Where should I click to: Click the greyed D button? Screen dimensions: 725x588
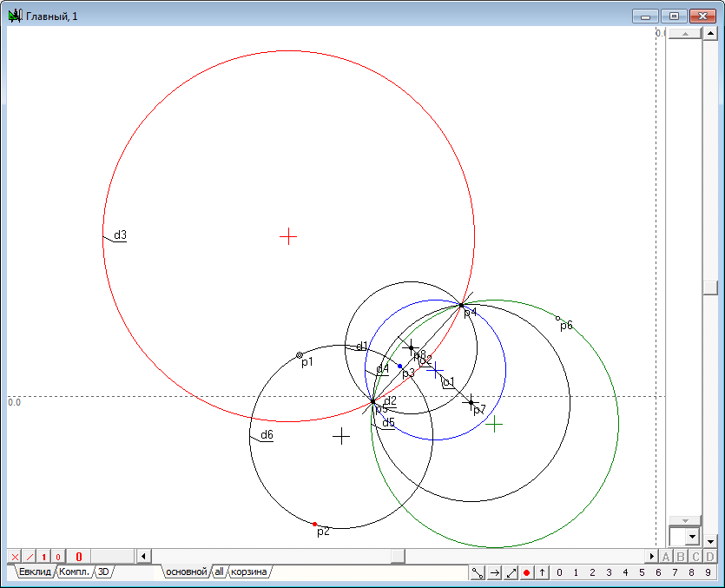(710, 557)
